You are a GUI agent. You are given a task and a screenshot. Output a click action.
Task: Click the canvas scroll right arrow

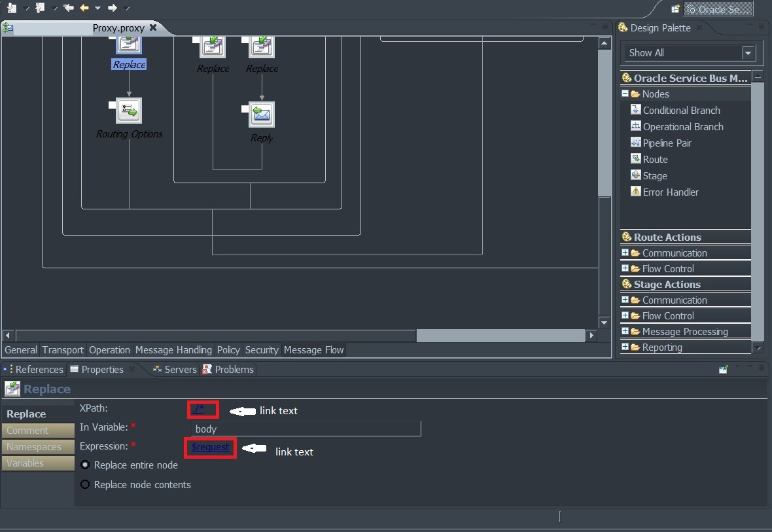click(x=591, y=336)
